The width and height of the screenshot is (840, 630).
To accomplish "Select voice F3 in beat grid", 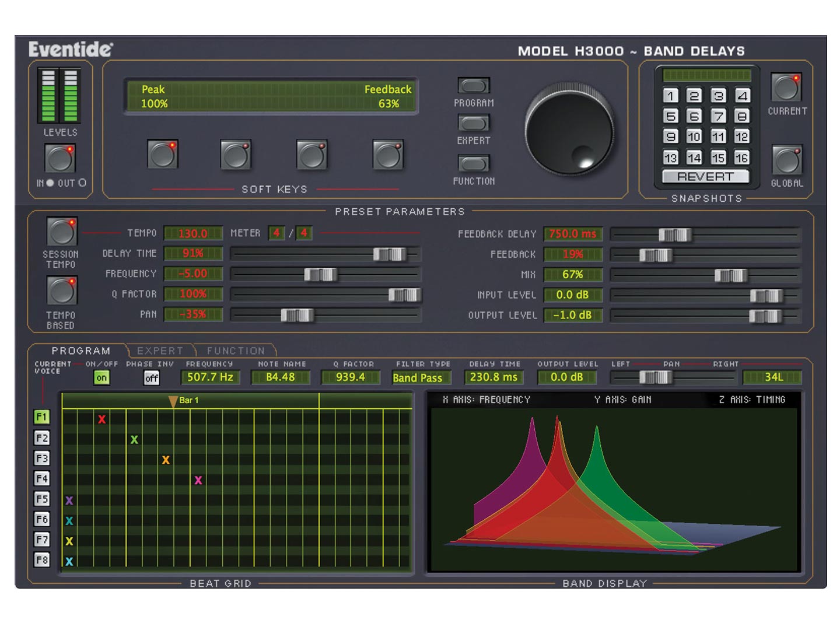I will point(42,458).
